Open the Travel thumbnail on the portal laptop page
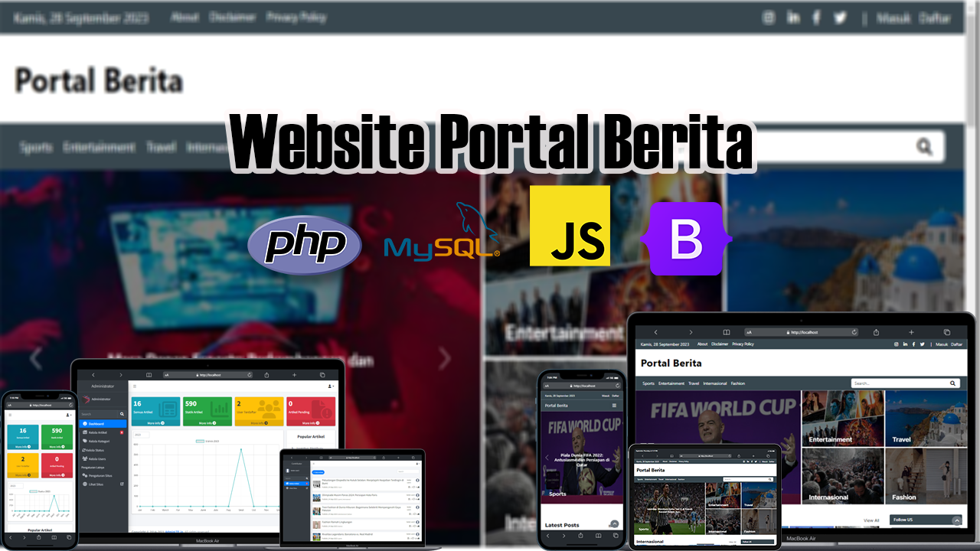Image resolution: width=980 pixels, height=551 pixels. pos(926,418)
